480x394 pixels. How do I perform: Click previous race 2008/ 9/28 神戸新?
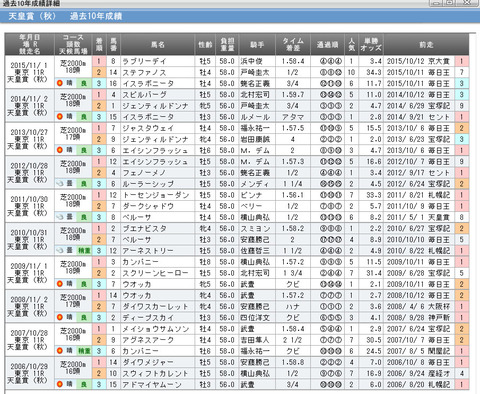(x=418, y=318)
